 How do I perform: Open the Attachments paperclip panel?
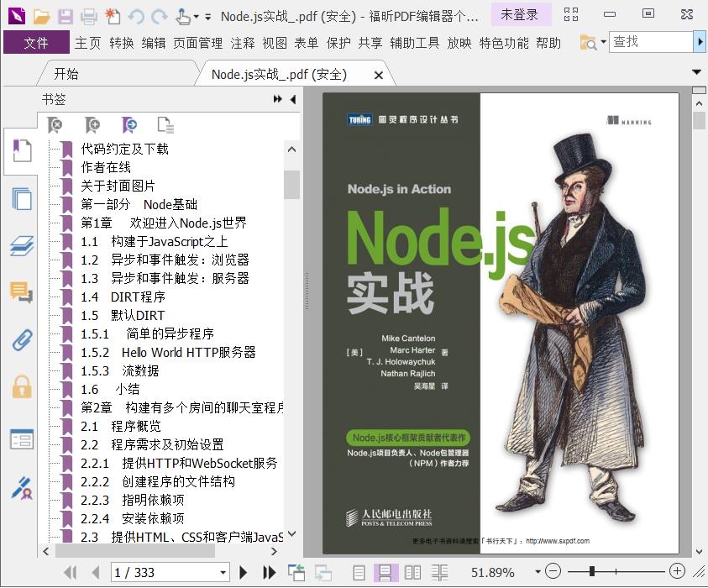(22, 339)
